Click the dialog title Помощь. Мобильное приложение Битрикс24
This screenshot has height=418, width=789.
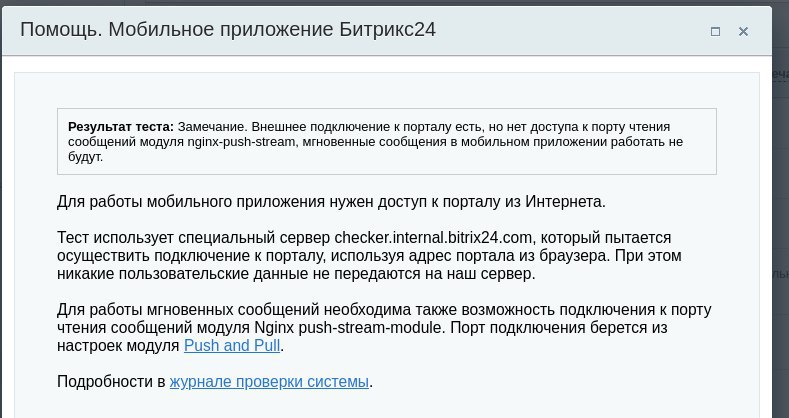click(228, 30)
